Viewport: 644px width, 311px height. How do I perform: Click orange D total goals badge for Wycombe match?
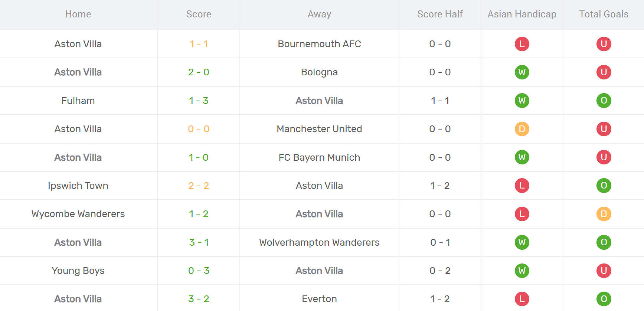[x=604, y=214]
